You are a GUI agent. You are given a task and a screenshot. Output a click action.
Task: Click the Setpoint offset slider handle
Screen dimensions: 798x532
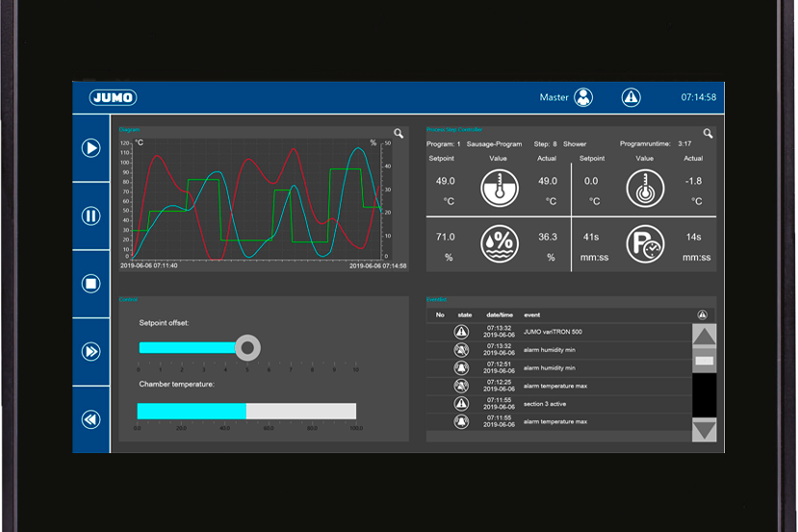click(x=247, y=348)
